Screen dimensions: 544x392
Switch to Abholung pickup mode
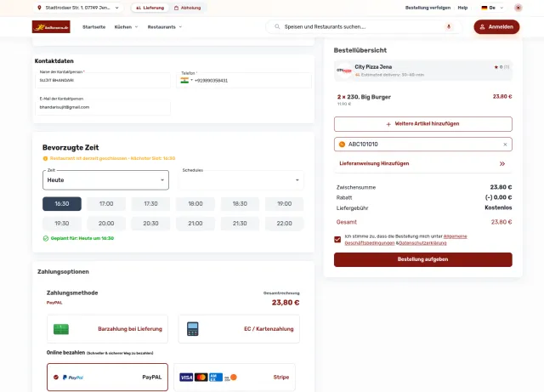click(x=187, y=8)
